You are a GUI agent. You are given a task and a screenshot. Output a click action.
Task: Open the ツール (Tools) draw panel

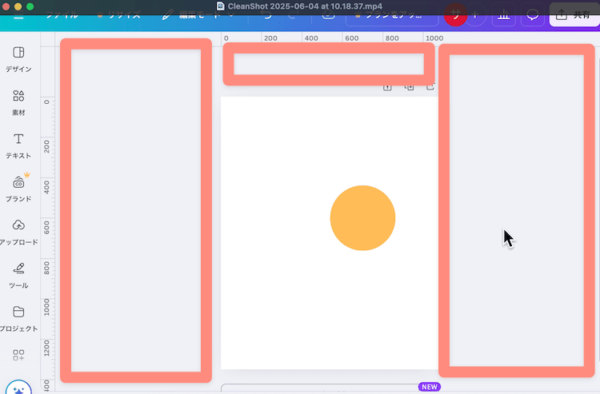coord(18,275)
